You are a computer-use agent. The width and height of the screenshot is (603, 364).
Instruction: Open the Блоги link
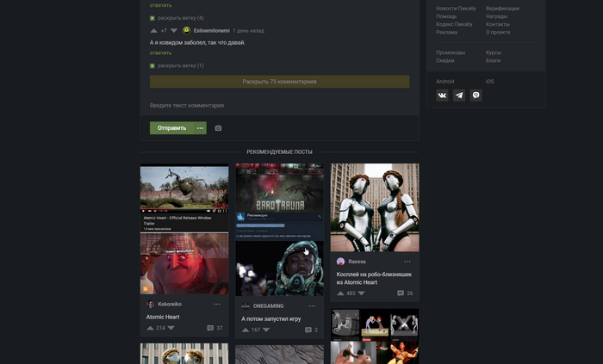[493, 60]
